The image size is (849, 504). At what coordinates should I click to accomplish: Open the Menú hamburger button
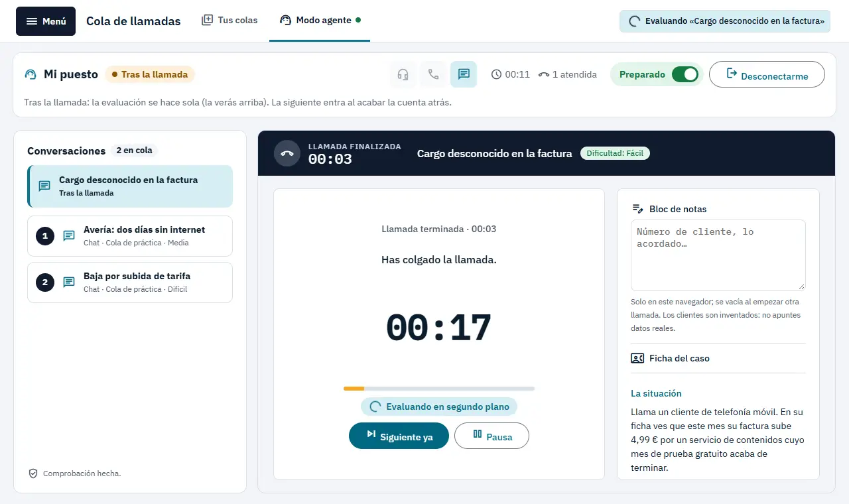click(46, 21)
